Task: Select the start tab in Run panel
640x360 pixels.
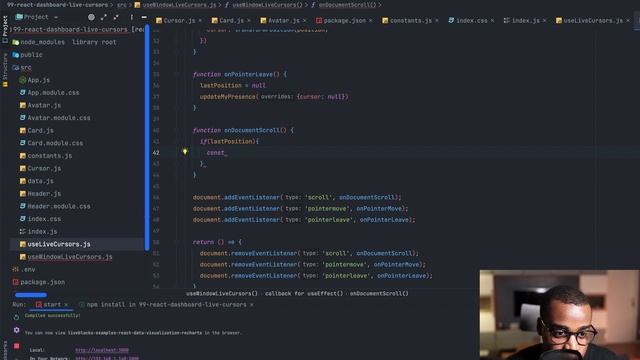Action: (52, 304)
